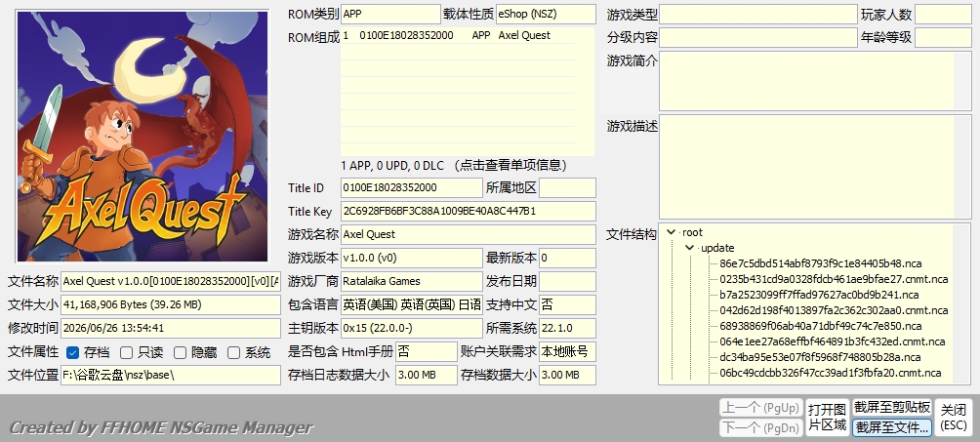Collapse the update folder node
The width and height of the screenshot is (980, 442).
690,248
